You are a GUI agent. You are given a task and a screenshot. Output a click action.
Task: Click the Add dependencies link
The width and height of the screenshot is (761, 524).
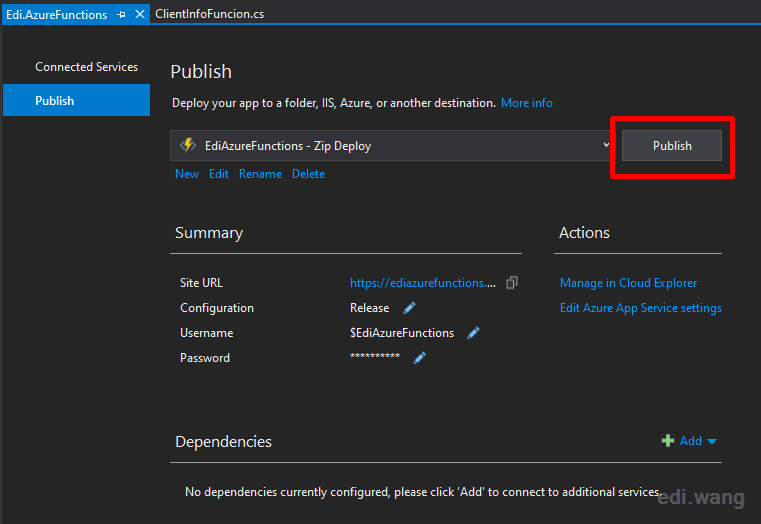click(691, 441)
